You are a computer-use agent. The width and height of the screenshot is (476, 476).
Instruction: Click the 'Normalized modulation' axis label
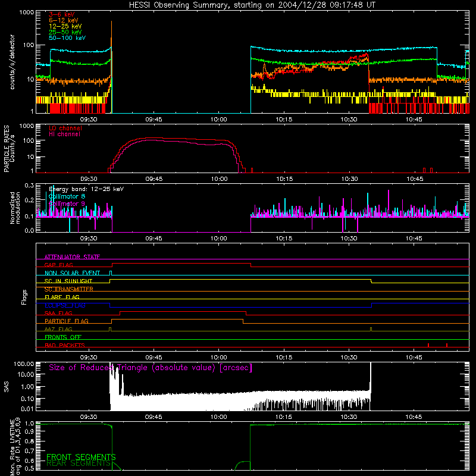(15, 208)
